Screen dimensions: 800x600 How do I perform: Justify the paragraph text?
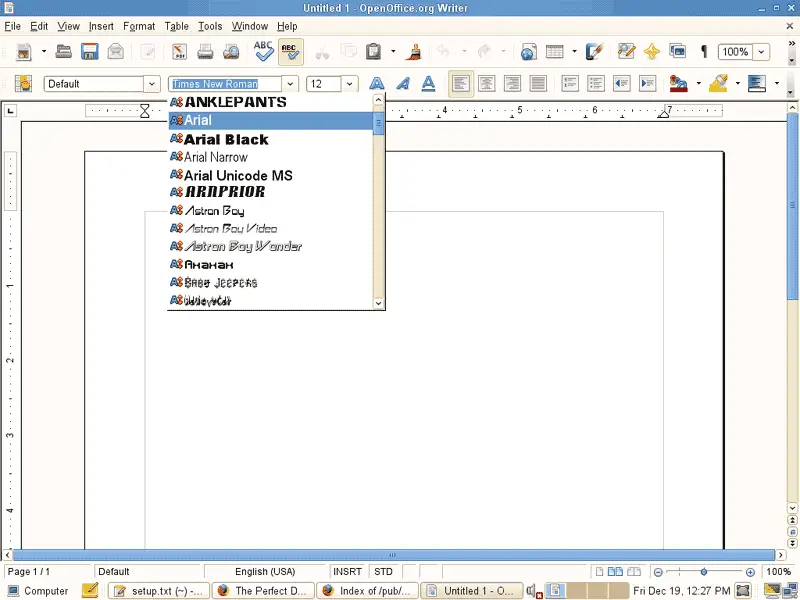coord(538,84)
